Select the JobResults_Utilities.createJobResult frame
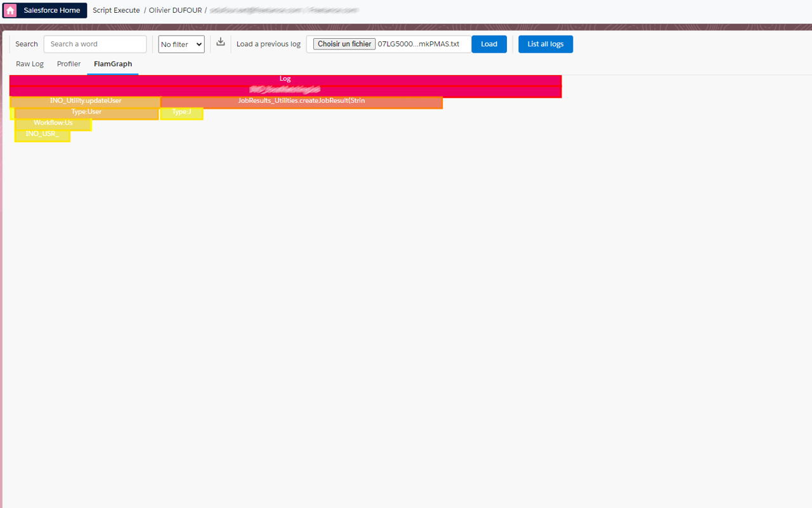 coord(301,100)
